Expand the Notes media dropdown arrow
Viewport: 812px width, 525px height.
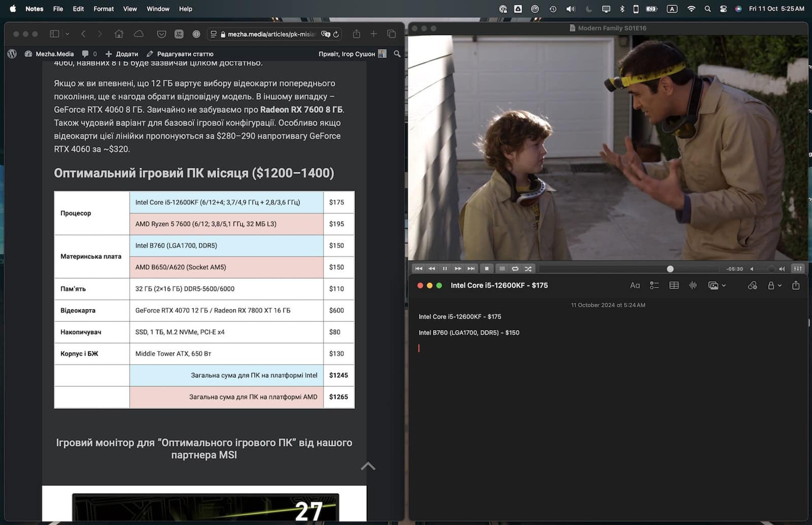point(724,286)
